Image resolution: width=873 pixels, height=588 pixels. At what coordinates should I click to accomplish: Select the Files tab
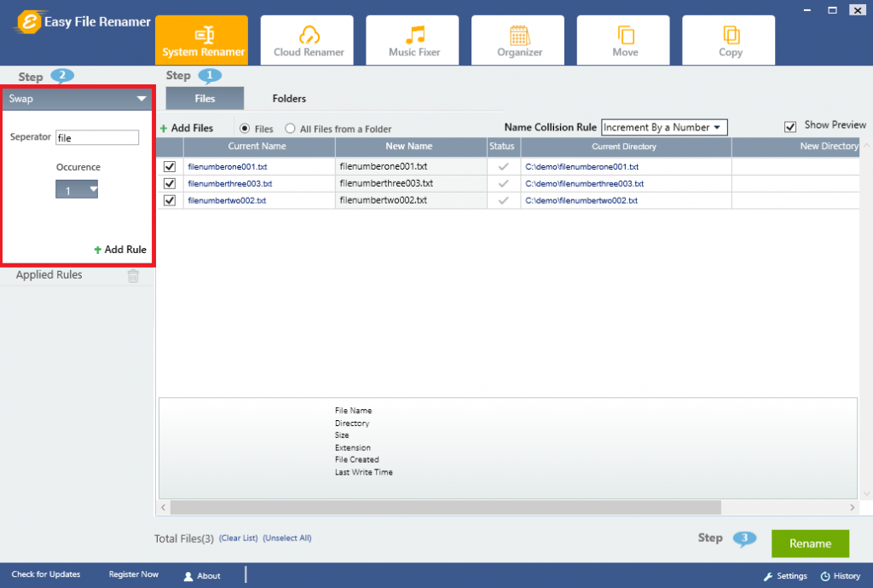(204, 98)
